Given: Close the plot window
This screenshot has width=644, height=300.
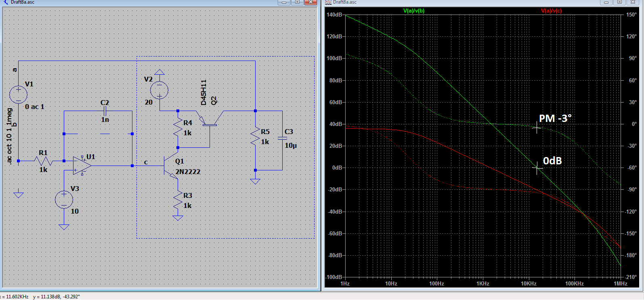Looking at the screenshot, I should (x=633, y=2).
